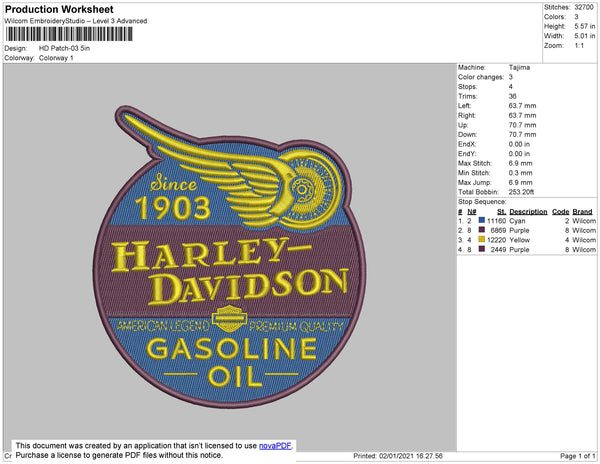Select the Left value '63.7 mm'
This screenshot has height=464, width=600.
coord(522,106)
